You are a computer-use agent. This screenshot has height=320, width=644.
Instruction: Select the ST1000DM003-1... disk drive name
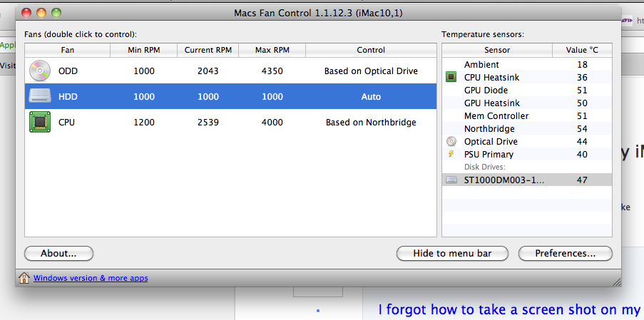coord(504,180)
